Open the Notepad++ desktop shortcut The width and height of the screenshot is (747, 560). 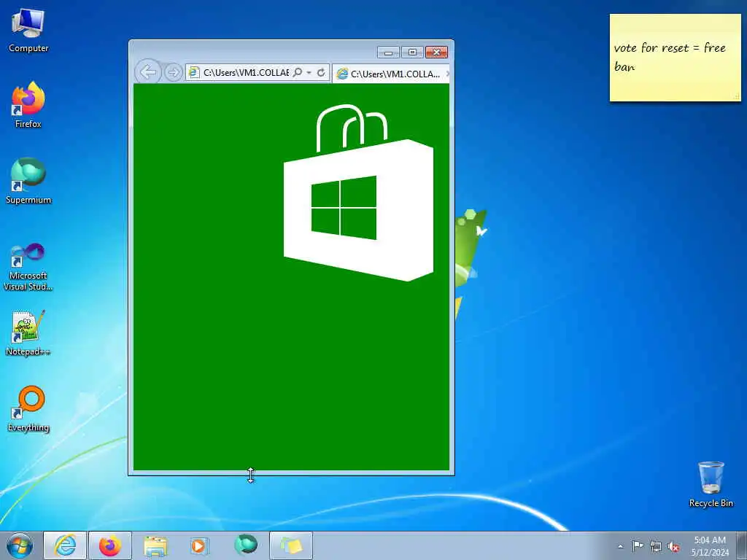pos(28,333)
